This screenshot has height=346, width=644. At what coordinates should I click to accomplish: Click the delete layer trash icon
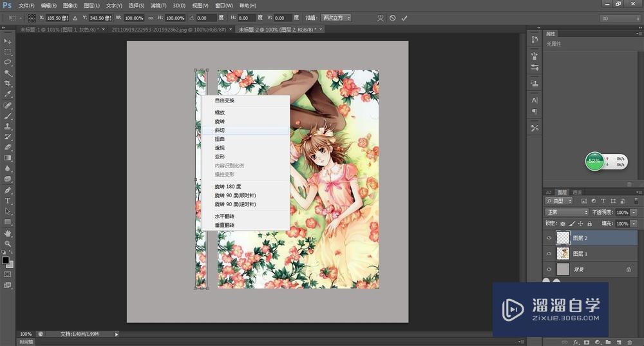pos(629,342)
